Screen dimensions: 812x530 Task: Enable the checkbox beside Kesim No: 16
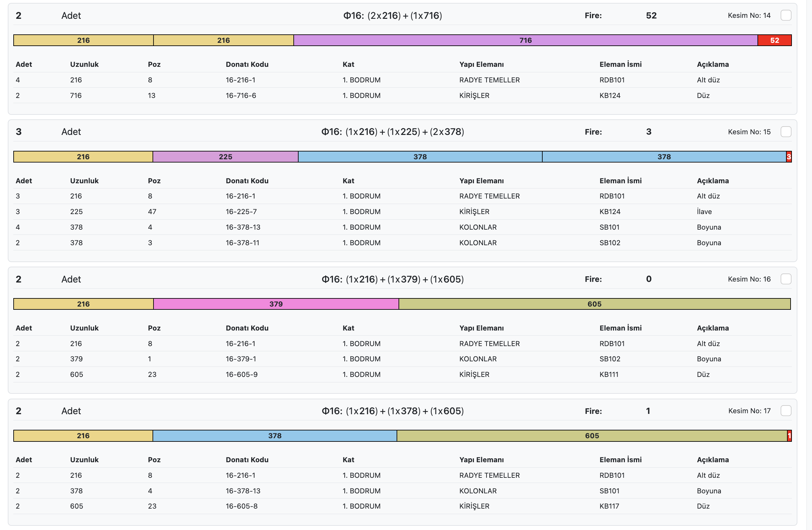pyautogui.click(x=786, y=279)
